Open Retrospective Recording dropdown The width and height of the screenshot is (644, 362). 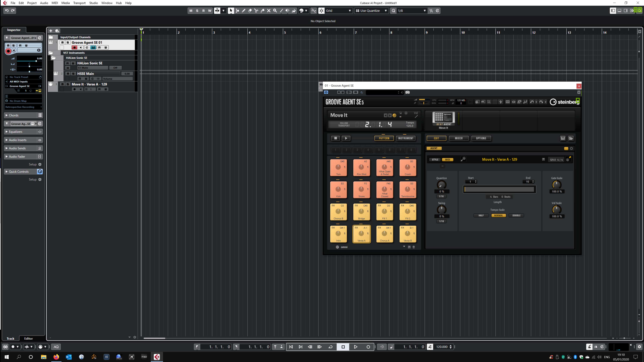point(23,107)
